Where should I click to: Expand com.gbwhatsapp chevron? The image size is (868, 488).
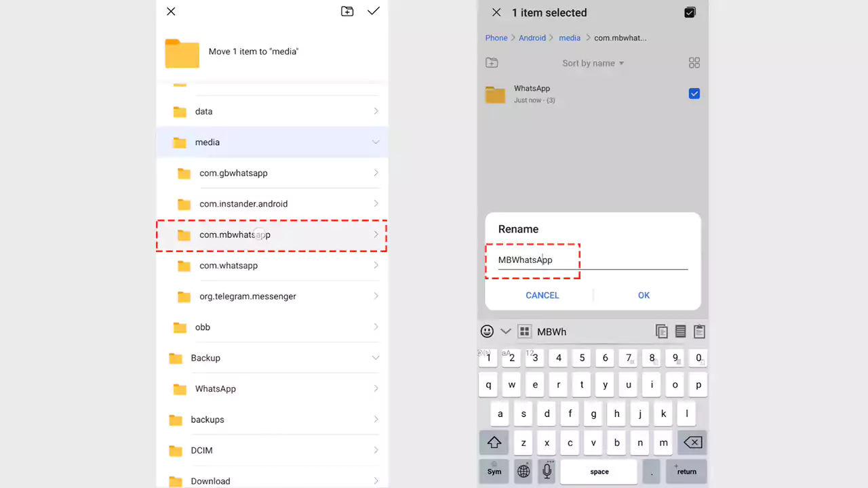pyautogui.click(x=376, y=173)
